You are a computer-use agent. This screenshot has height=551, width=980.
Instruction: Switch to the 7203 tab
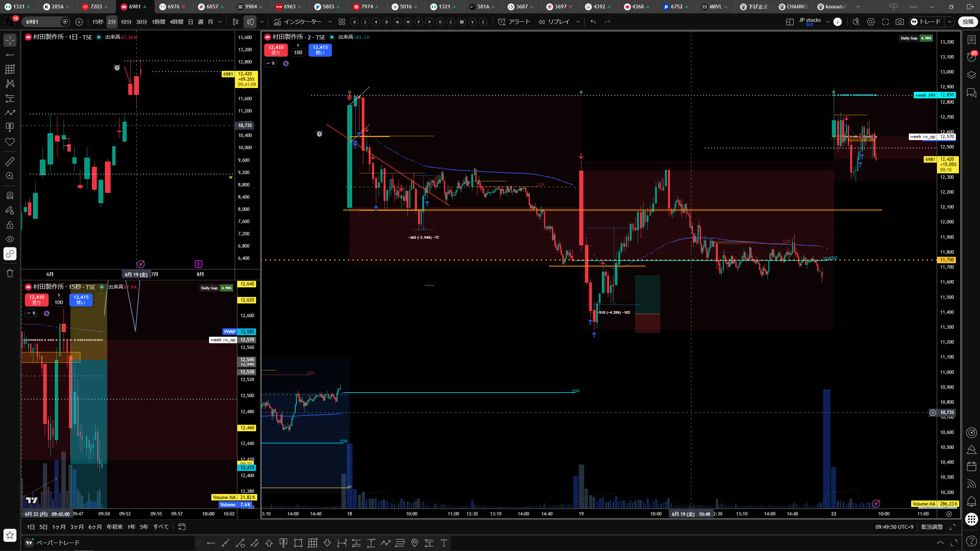[96, 7]
